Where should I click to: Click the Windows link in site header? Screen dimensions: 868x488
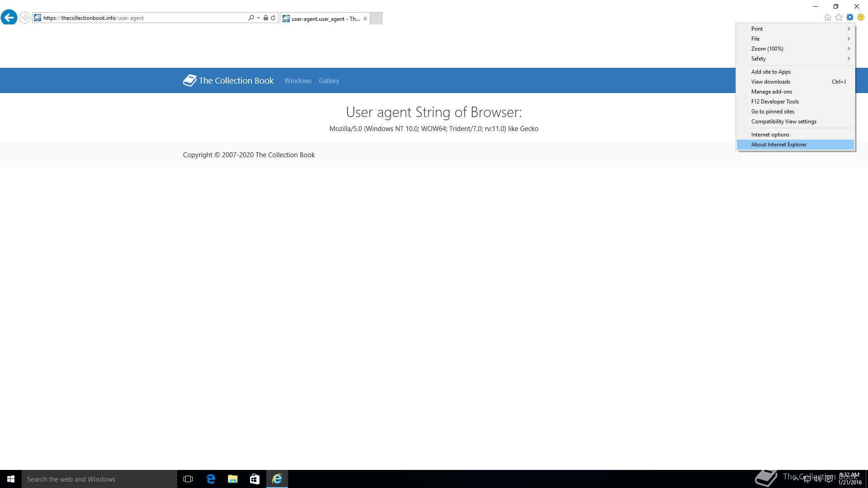[297, 81]
